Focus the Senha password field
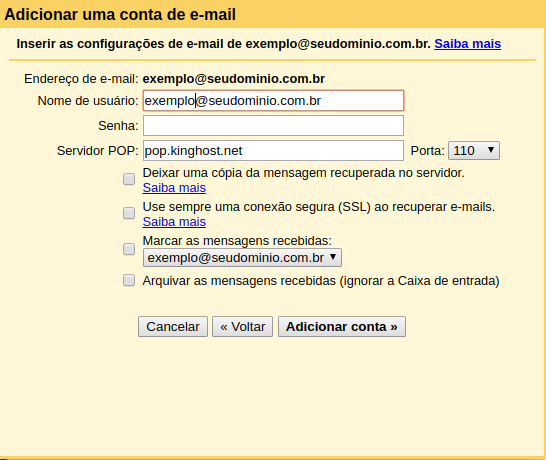Viewport: 546px width, 460px height. point(273,126)
